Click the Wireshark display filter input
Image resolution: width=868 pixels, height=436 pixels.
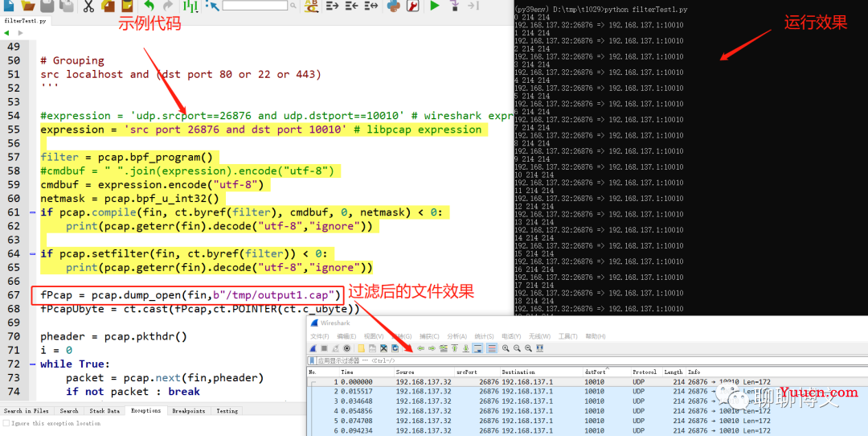tap(592, 360)
